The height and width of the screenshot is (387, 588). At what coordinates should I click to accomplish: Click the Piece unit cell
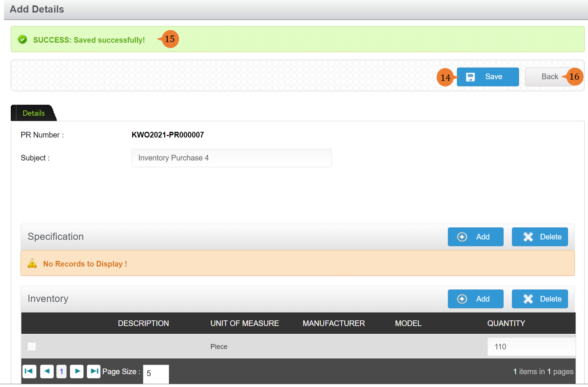point(219,347)
